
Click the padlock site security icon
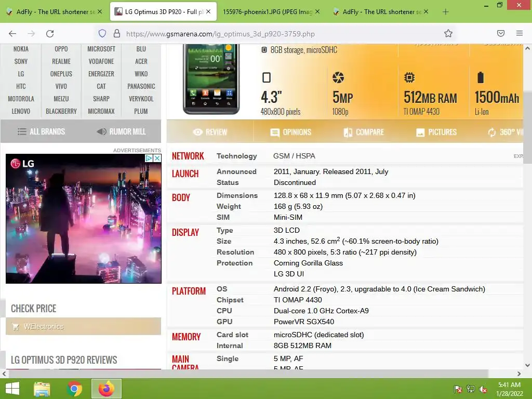click(117, 33)
